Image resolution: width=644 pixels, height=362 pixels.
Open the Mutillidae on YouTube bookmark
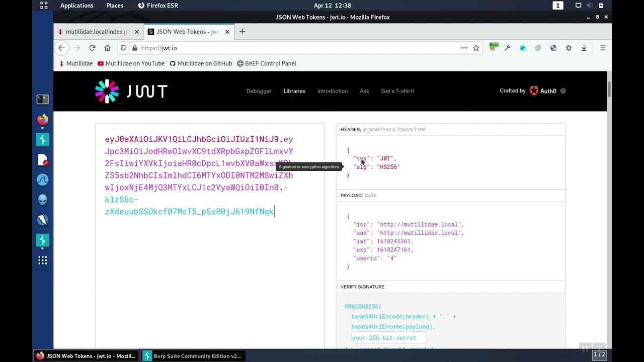click(x=131, y=63)
